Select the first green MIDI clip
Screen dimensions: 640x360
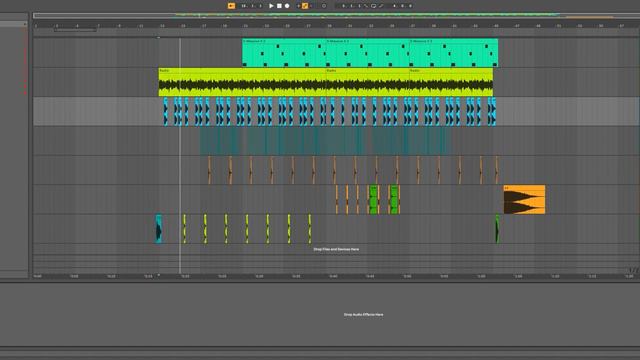point(284,53)
